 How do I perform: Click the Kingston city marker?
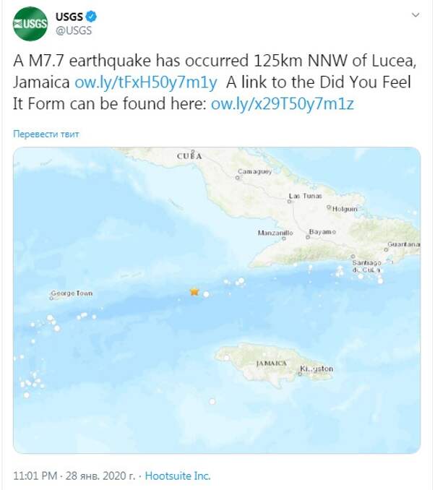pyautogui.click(x=300, y=374)
